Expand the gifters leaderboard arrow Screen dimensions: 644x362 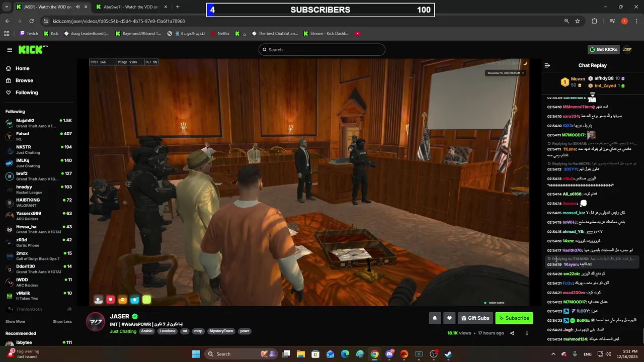pos(593,94)
